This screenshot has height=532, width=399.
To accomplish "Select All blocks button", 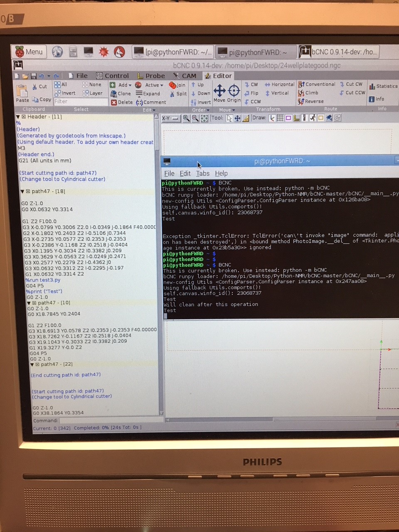I will [x=61, y=84].
